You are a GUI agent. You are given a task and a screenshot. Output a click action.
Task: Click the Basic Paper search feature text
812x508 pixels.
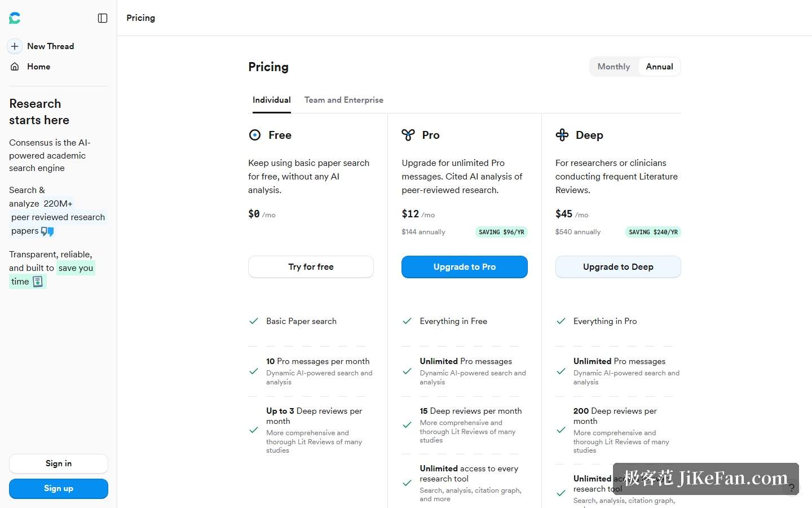301,321
